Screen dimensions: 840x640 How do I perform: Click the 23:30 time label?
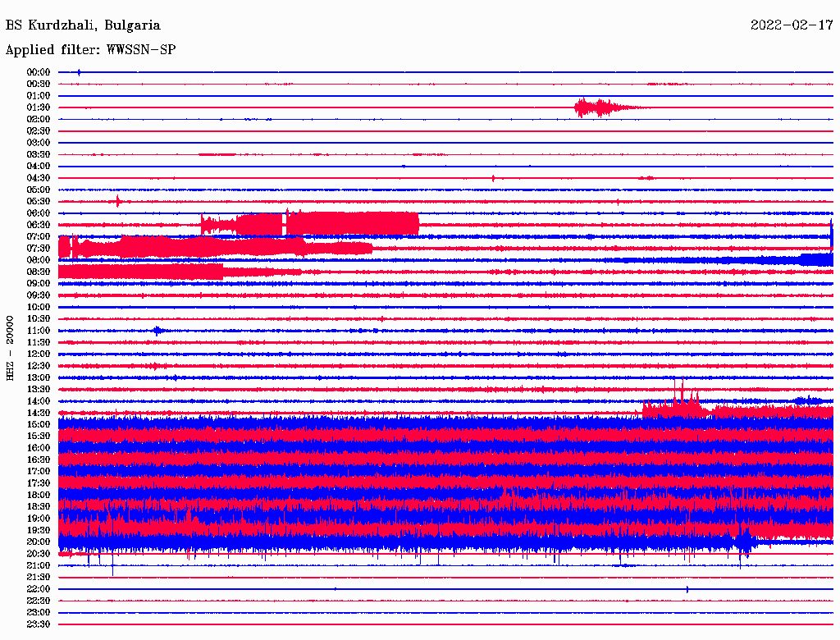39,624
